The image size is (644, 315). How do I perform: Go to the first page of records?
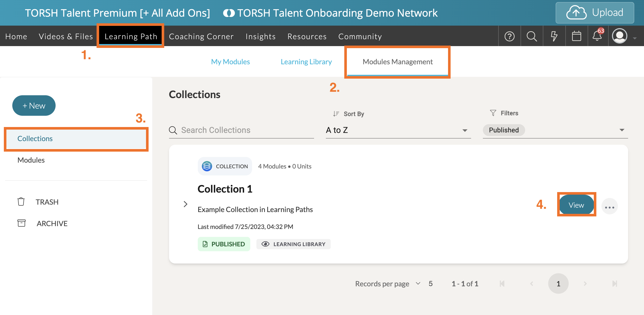(x=502, y=284)
